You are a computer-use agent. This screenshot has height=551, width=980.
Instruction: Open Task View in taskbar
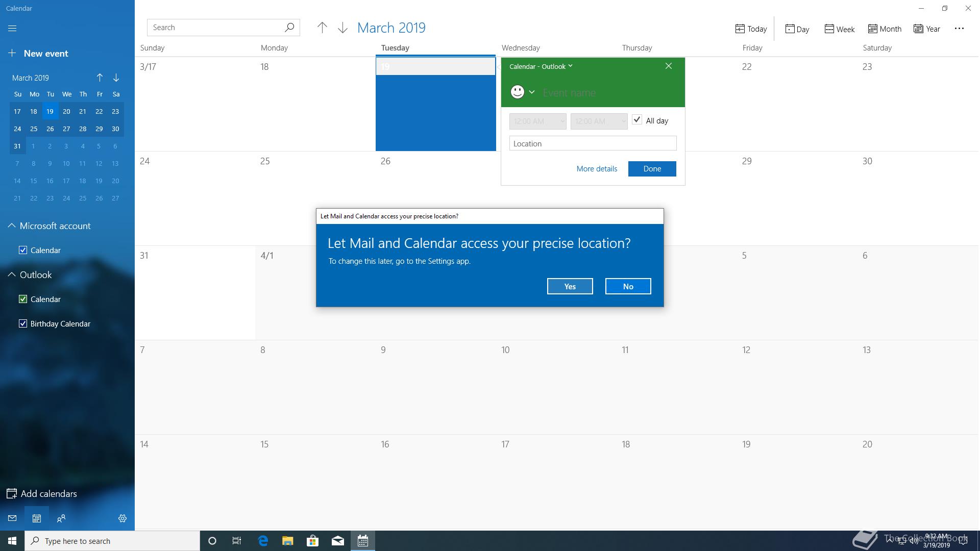(237, 541)
